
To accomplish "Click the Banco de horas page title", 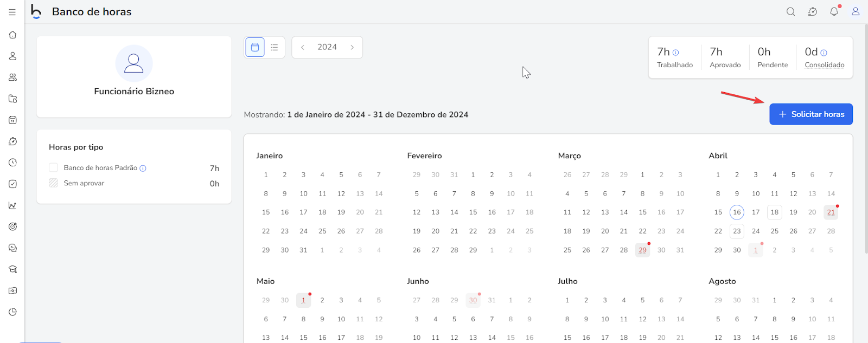I will tap(92, 12).
